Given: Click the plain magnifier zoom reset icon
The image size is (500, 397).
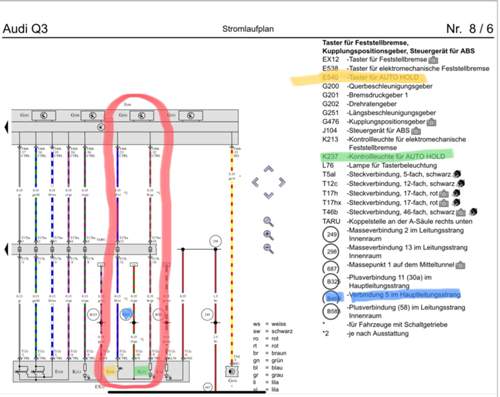Looking at the screenshot, I should point(268,221).
